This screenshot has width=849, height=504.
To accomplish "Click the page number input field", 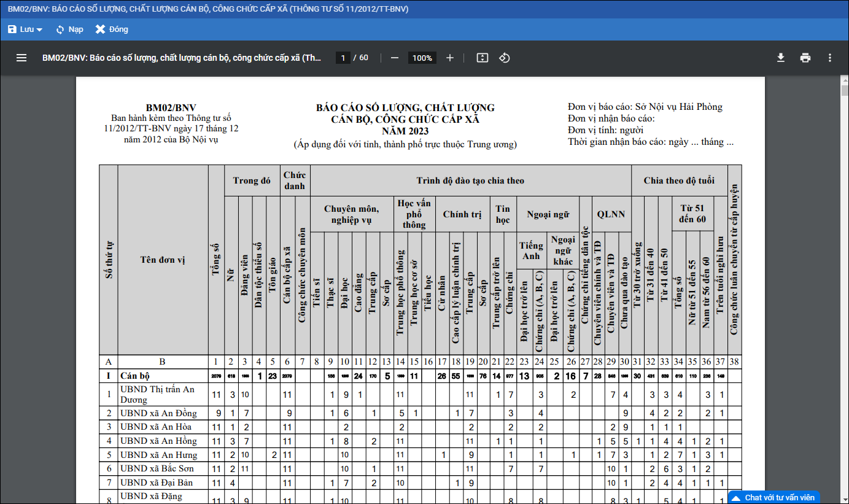I will pyautogui.click(x=343, y=58).
